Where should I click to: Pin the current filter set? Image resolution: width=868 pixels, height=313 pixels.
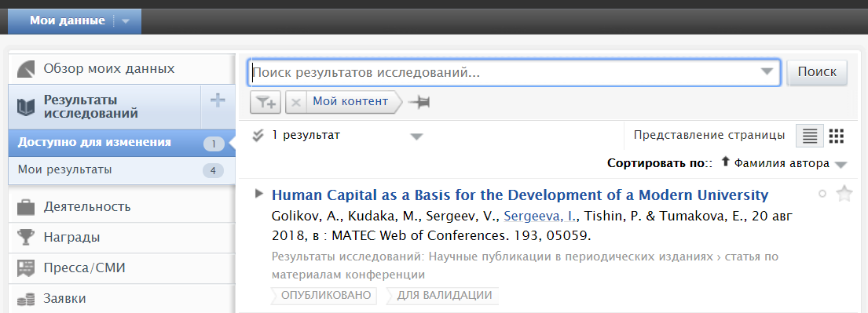pos(419,102)
